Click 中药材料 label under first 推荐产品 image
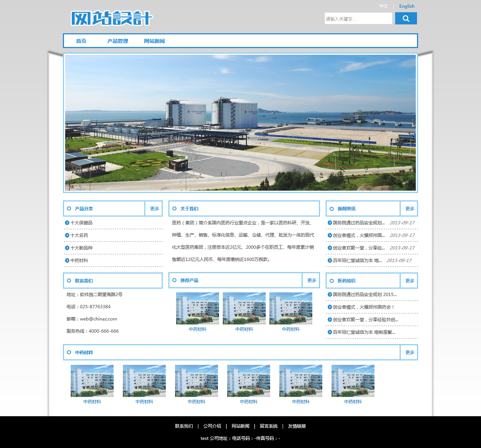Screen dimensions: 481x448 (x=198, y=329)
